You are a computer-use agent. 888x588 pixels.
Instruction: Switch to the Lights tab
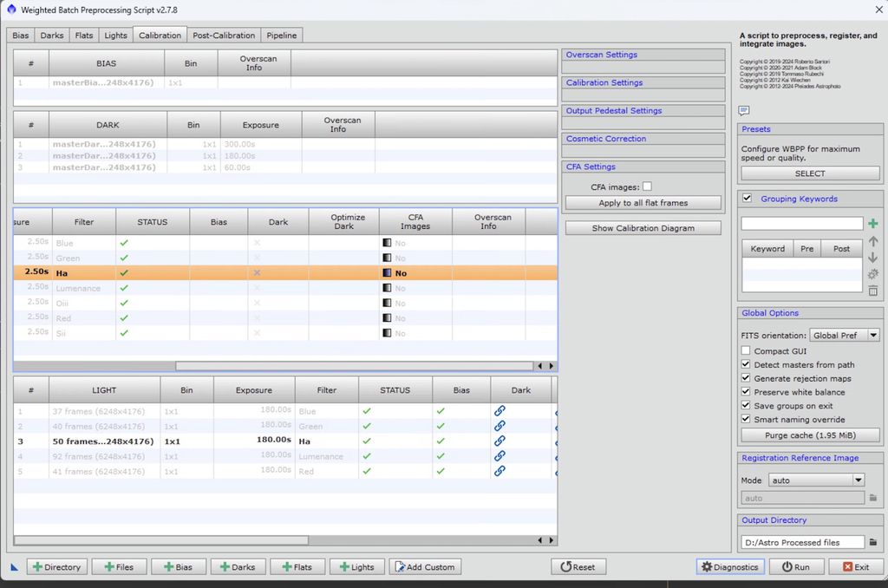115,35
